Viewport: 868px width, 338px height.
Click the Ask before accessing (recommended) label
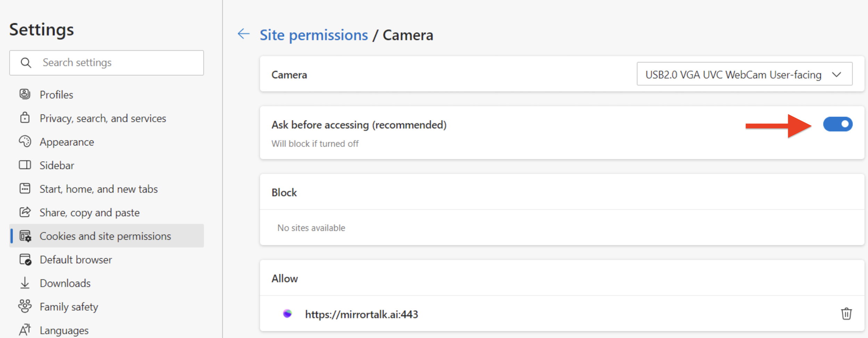coord(359,125)
